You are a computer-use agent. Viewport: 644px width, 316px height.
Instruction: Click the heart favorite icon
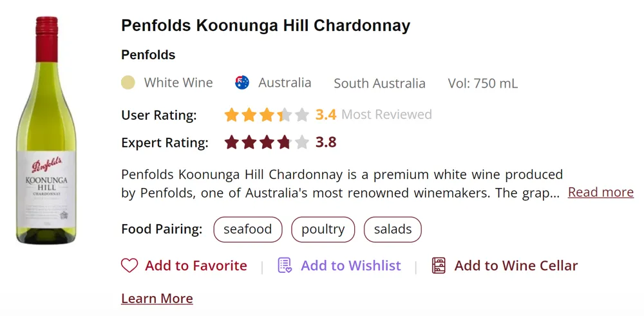pyautogui.click(x=129, y=266)
